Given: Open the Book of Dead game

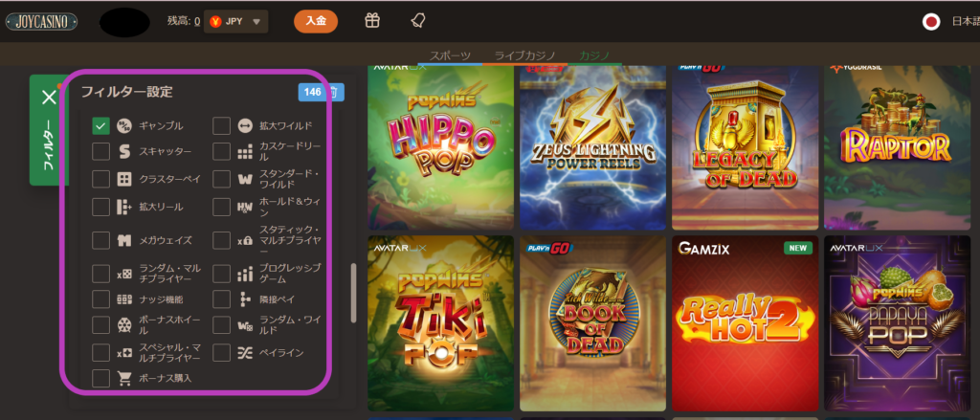Looking at the screenshot, I should [593, 323].
